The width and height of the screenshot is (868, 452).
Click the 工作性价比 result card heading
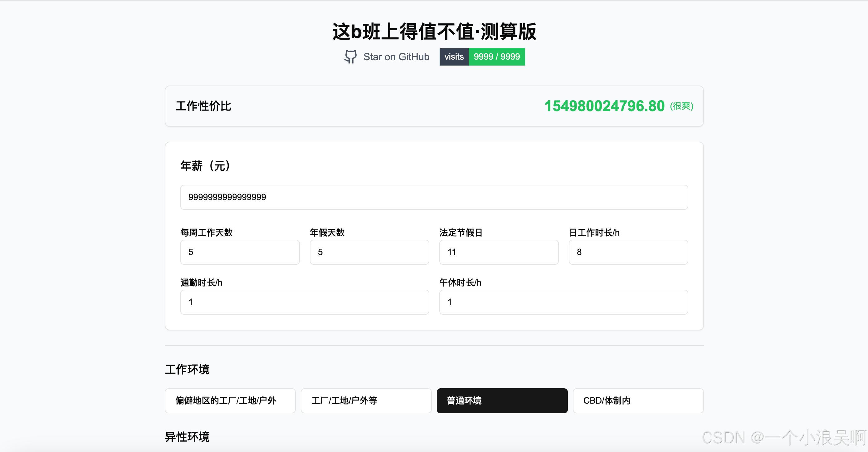(x=203, y=106)
